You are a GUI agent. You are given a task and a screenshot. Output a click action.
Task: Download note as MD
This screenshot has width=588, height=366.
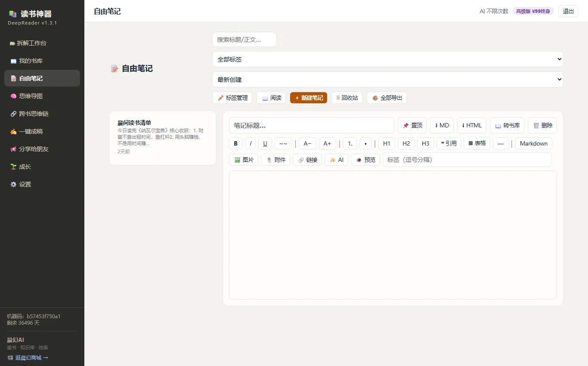click(442, 125)
